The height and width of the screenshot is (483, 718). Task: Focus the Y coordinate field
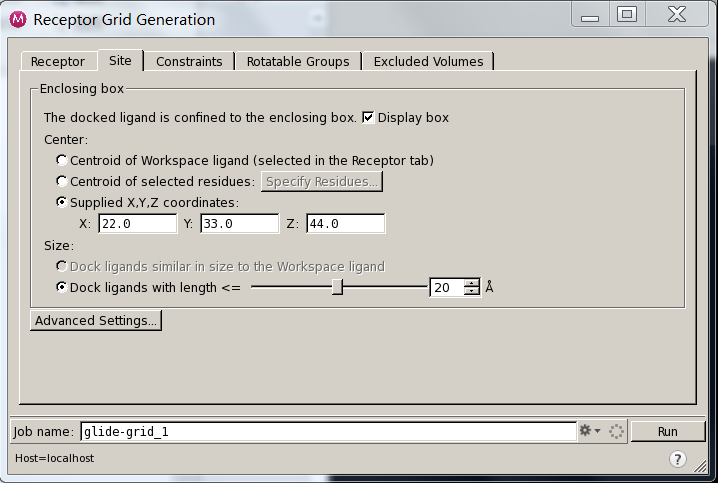(x=239, y=223)
